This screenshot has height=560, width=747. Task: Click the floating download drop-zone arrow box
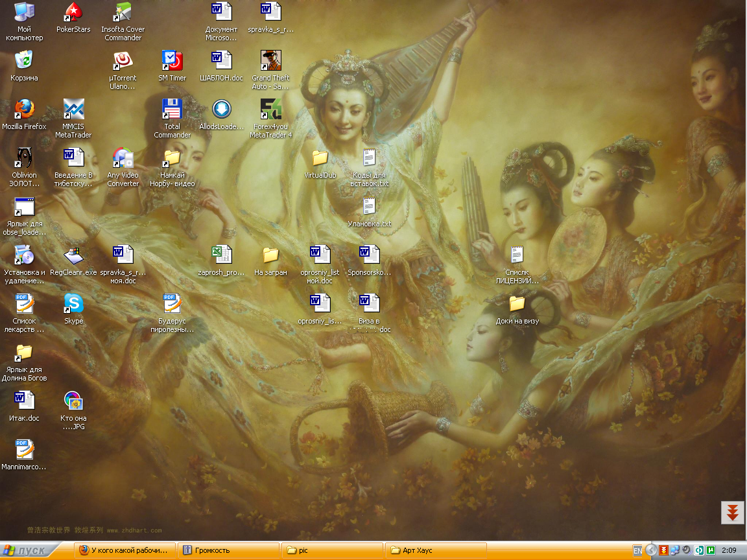click(733, 512)
